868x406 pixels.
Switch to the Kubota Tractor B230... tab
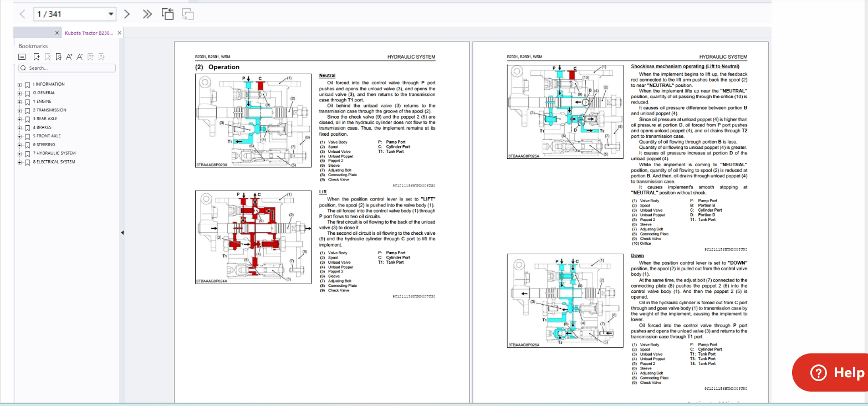(89, 33)
